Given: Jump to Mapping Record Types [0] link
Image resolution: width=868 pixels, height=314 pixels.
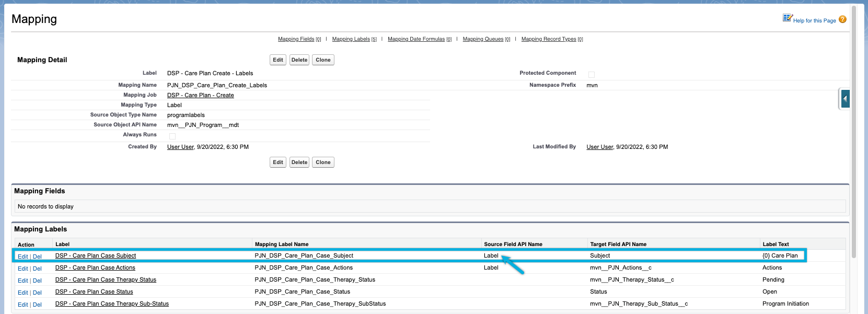Looking at the screenshot, I should point(552,39).
